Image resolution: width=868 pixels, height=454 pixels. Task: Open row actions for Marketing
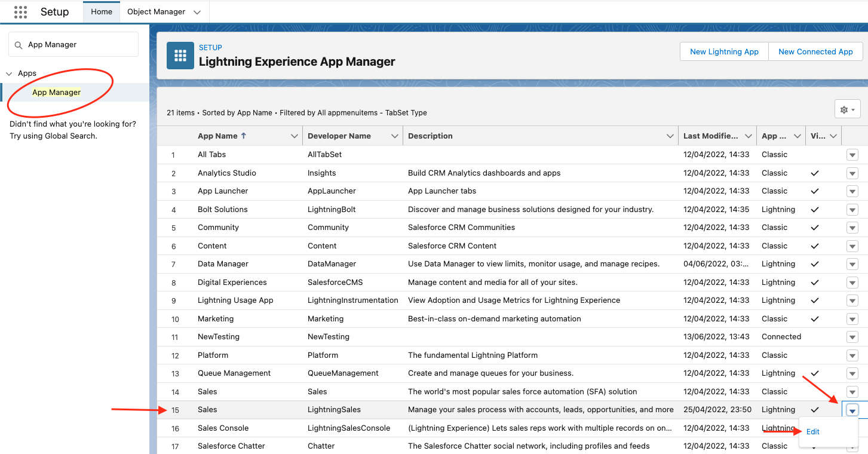[852, 319]
